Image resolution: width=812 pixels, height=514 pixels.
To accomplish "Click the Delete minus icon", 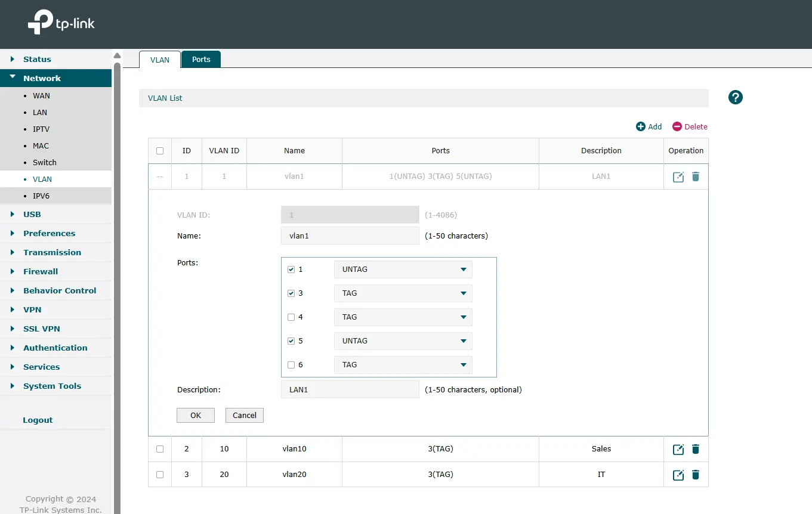I will (x=677, y=126).
